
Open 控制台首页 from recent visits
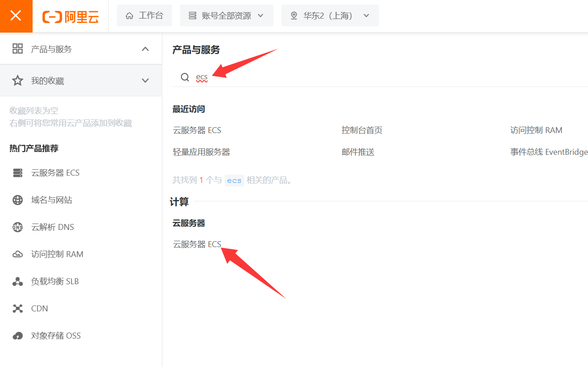click(x=362, y=130)
